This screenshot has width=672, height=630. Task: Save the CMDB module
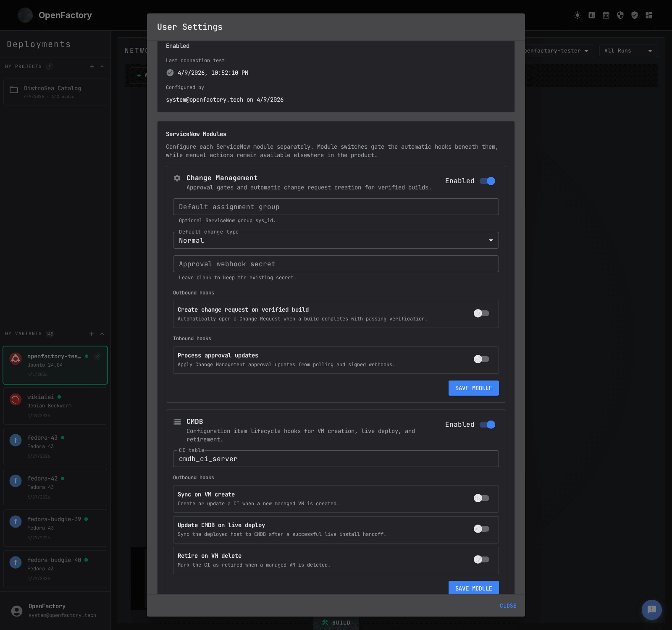pyautogui.click(x=474, y=588)
